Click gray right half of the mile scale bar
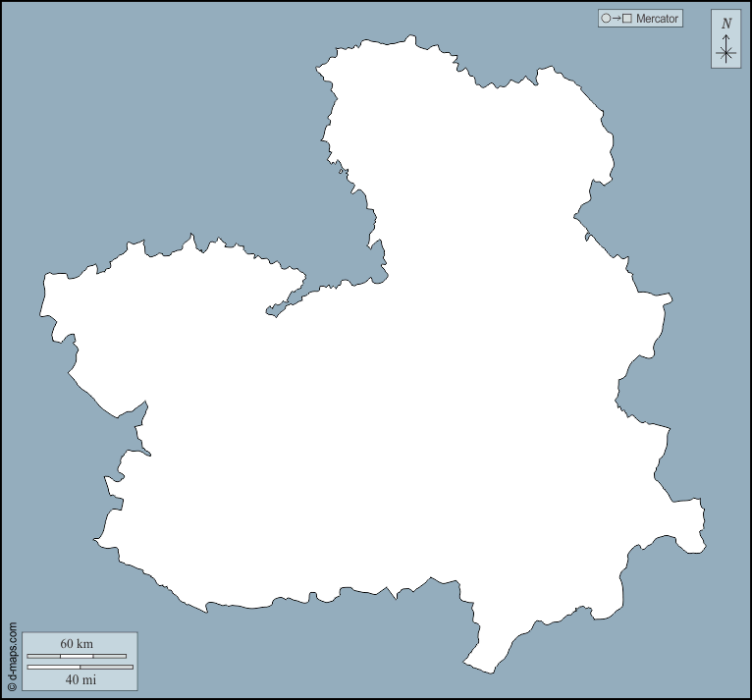The image size is (752, 700). (x=106, y=668)
